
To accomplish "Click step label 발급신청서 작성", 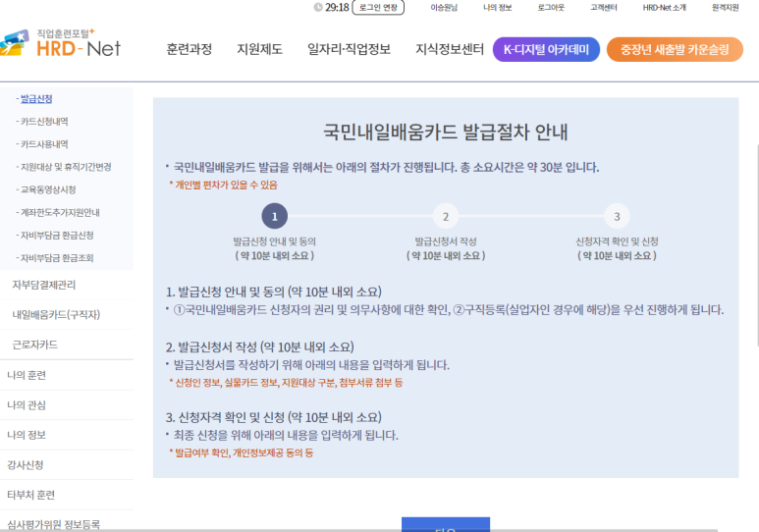I will (x=446, y=241).
